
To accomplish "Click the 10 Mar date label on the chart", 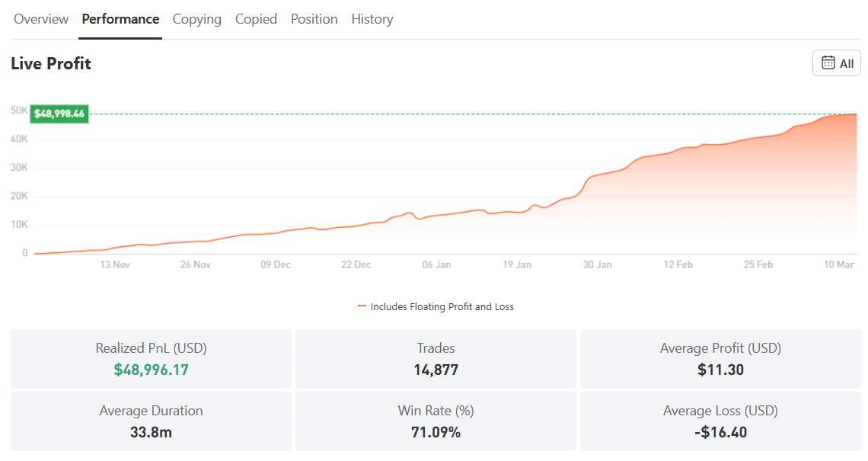I will [x=839, y=264].
